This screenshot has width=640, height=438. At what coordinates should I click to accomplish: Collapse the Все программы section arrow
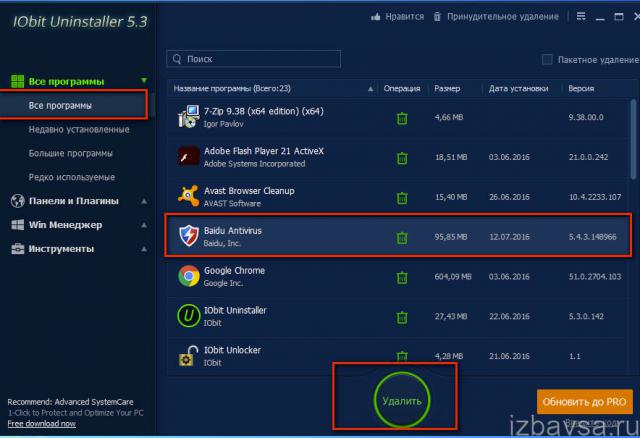(144, 80)
